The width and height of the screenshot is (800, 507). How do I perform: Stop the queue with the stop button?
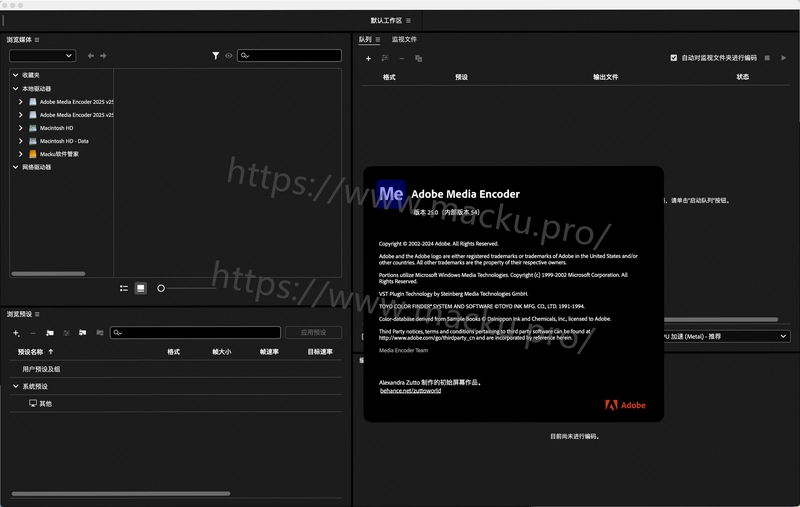point(767,58)
